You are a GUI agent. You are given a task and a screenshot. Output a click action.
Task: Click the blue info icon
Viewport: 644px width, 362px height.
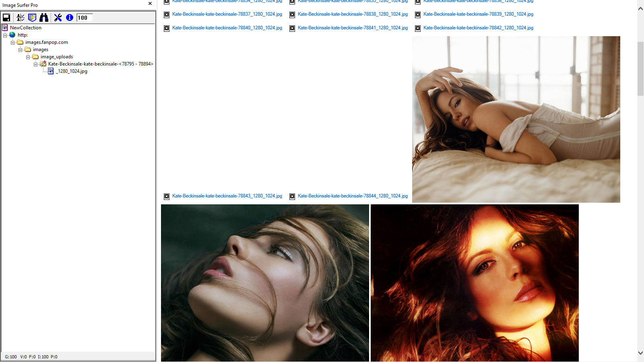coord(69,18)
